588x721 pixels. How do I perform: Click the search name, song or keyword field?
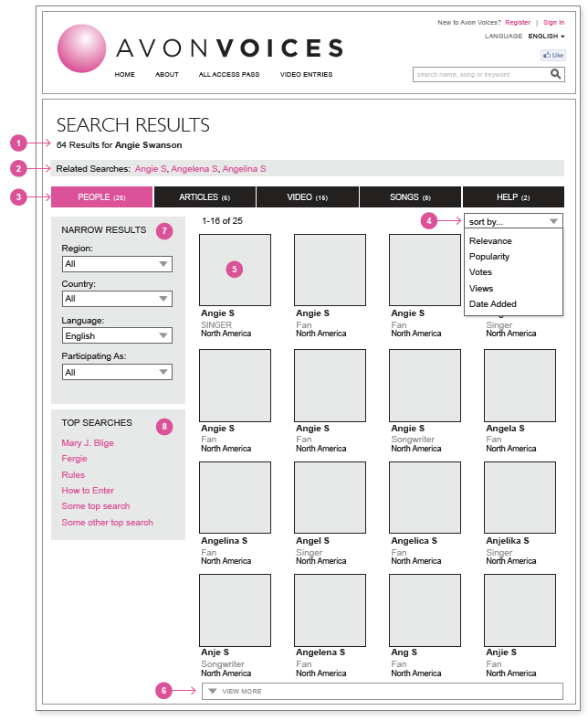479,75
